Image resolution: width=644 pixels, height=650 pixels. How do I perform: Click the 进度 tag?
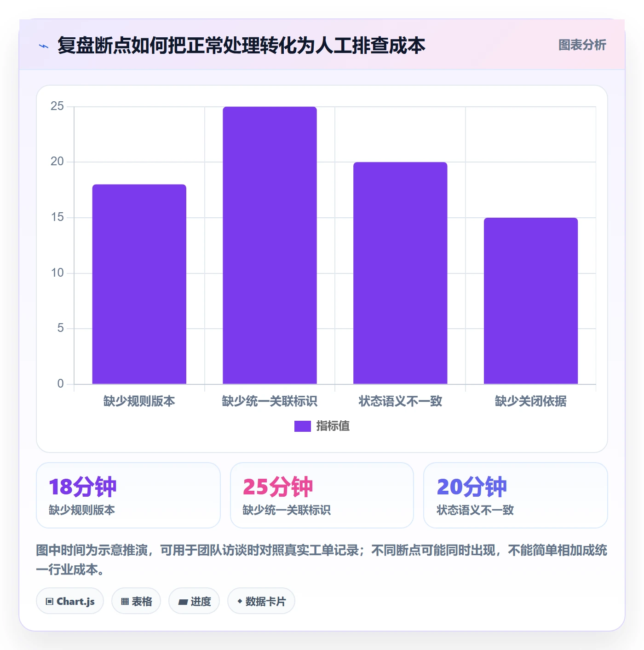[194, 601]
